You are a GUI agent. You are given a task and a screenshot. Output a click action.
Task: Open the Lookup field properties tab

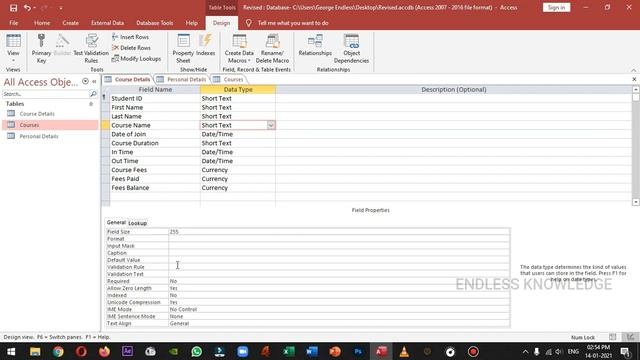point(138,223)
